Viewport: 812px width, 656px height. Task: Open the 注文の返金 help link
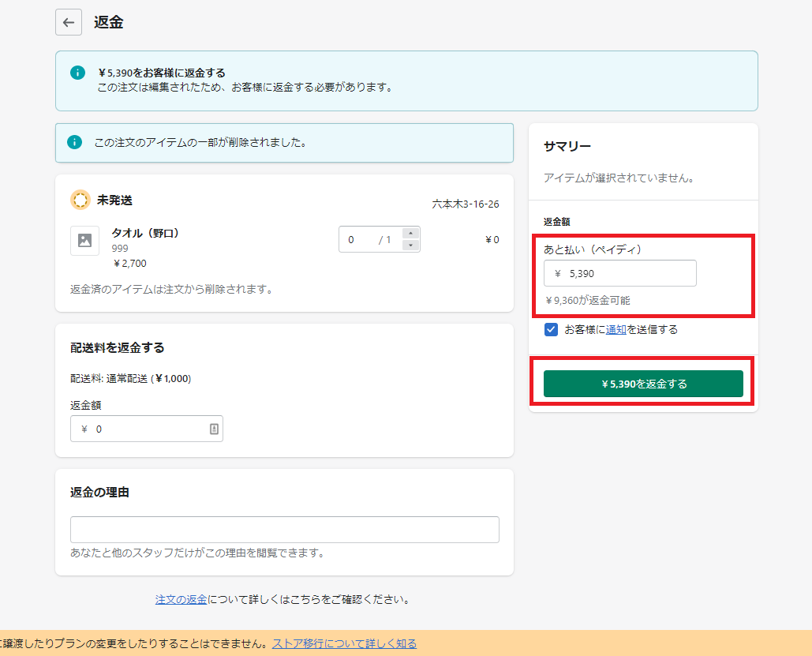click(181, 599)
